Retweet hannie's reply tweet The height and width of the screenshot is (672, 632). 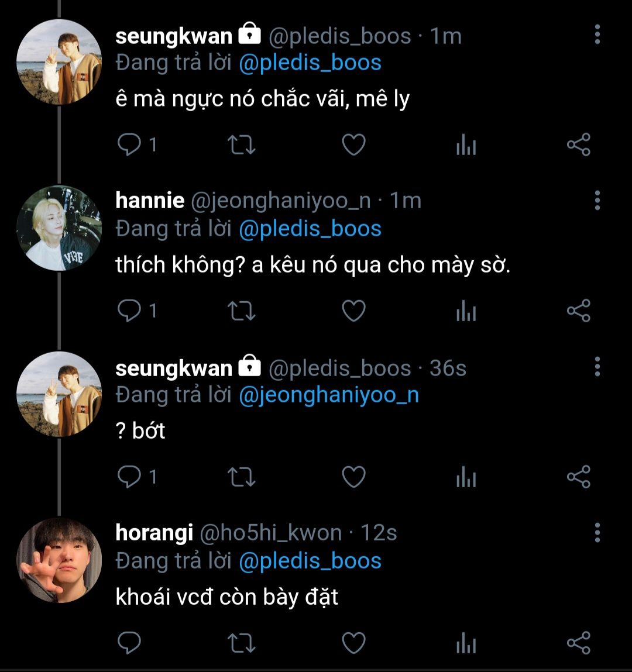(x=241, y=311)
